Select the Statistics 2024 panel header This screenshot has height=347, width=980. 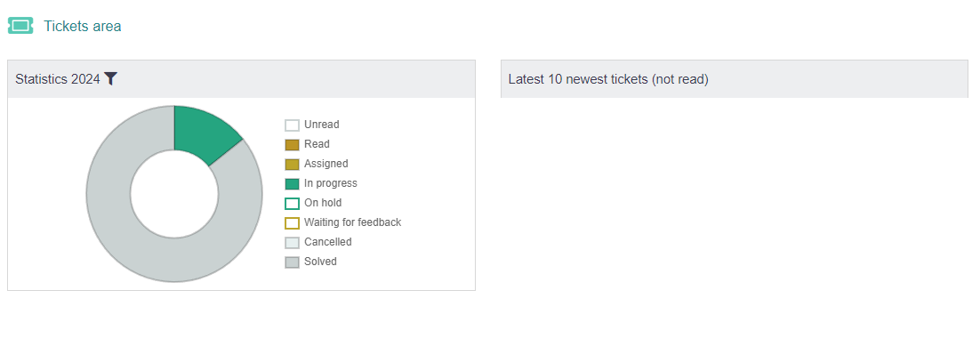(x=241, y=79)
